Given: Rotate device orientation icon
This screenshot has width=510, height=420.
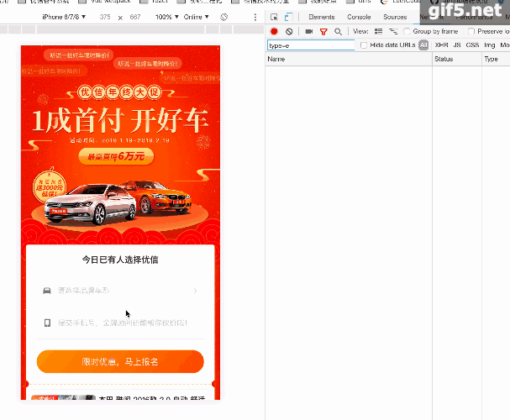Looking at the screenshot, I should pyautogui.click(x=223, y=17).
